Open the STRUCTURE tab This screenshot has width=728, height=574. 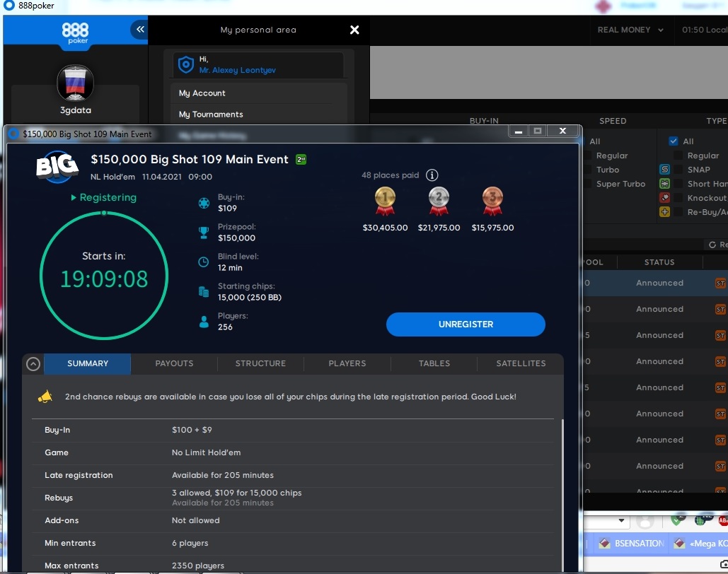(260, 363)
